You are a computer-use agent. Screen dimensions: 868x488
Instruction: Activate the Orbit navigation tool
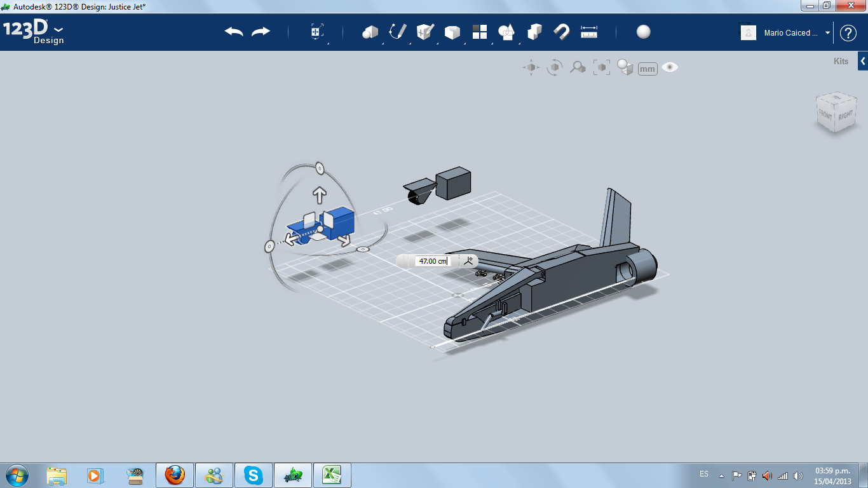point(555,67)
